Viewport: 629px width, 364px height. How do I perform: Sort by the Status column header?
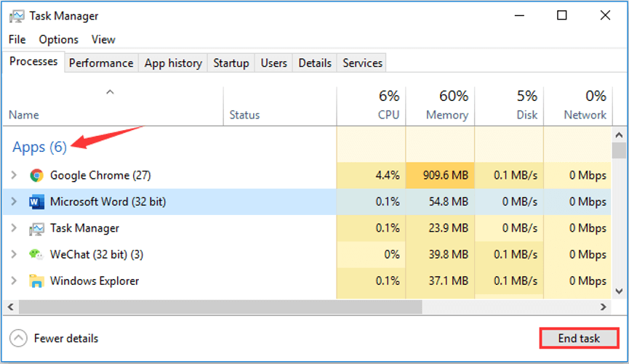tap(280, 106)
